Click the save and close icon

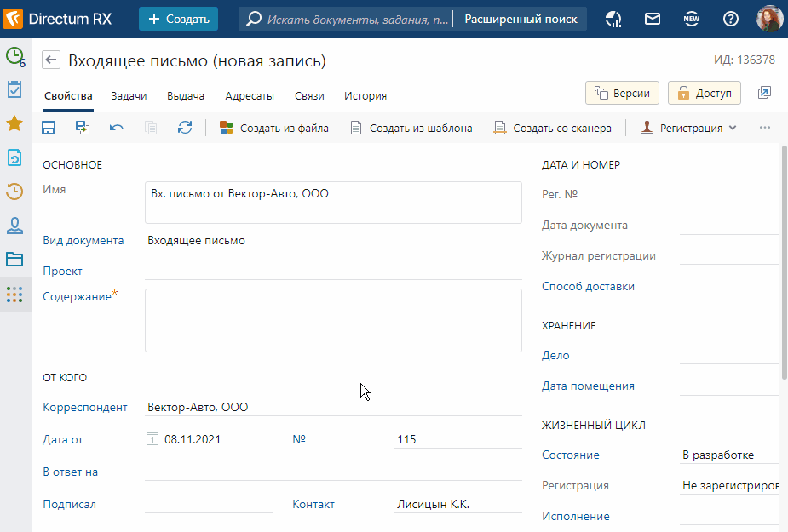(x=83, y=128)
